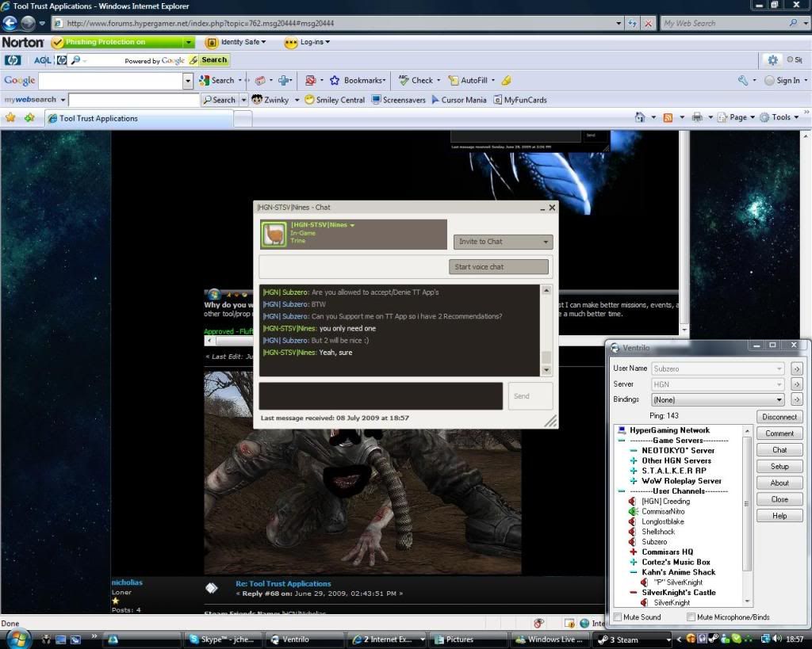The width and height of the screenshot is (812, 649).
Task: Switch to 3 Steam taskbar group
Action: point(633,639)
